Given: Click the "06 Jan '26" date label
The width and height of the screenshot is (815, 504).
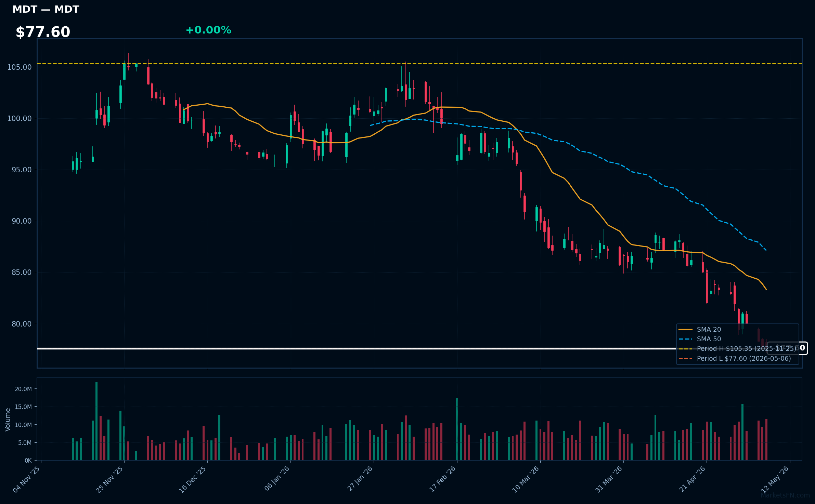Looking at the screenshot, I should point(277,479).
